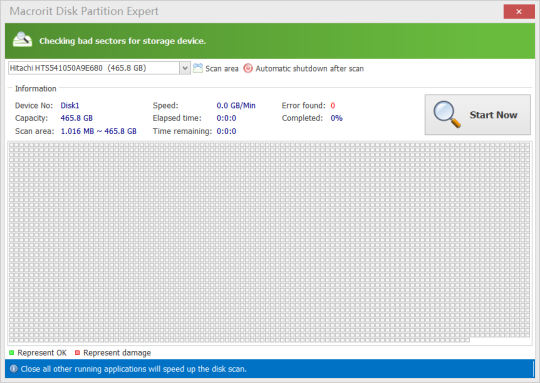Click the Represent OK legend text
This screenshot has width=540, height=383.
click(x=42, y=353)
